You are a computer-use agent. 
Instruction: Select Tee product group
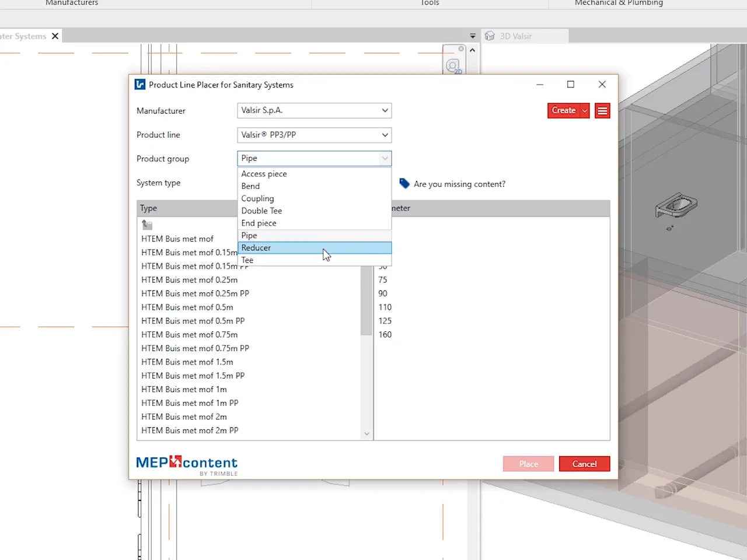(314, 260)
